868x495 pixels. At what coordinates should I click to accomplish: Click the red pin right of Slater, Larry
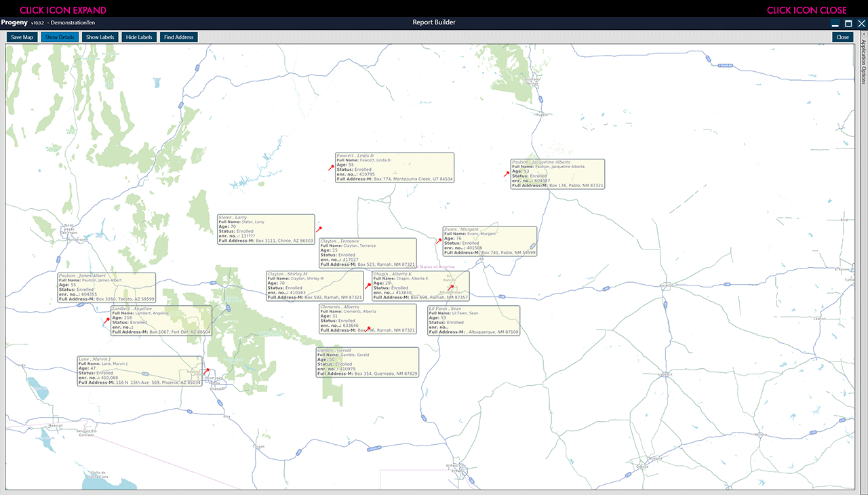click(x=319, y=229)
